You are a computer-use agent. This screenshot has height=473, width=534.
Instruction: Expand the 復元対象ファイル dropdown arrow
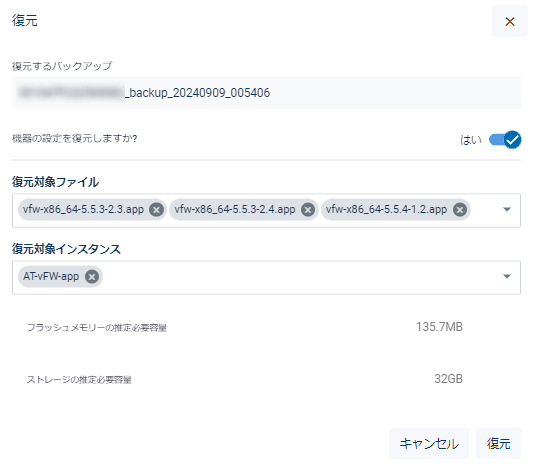click(x=507, y=209)
